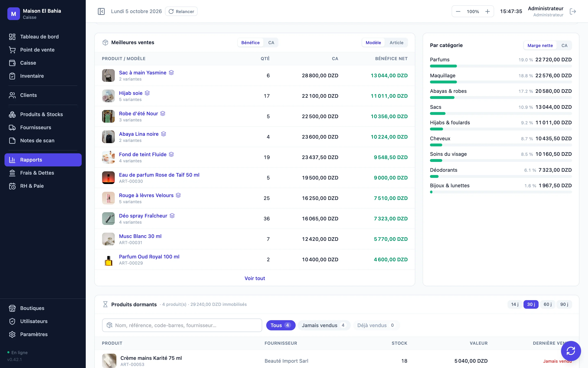Open the floating sync refresh button
The image size is (588, 368).
click(x=571, y=351)
